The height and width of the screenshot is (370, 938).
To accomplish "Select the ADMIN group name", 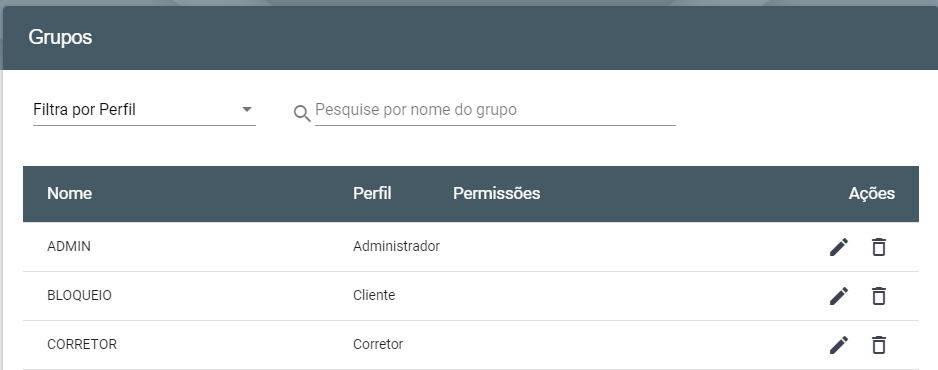I will click(x=69, y=246).
